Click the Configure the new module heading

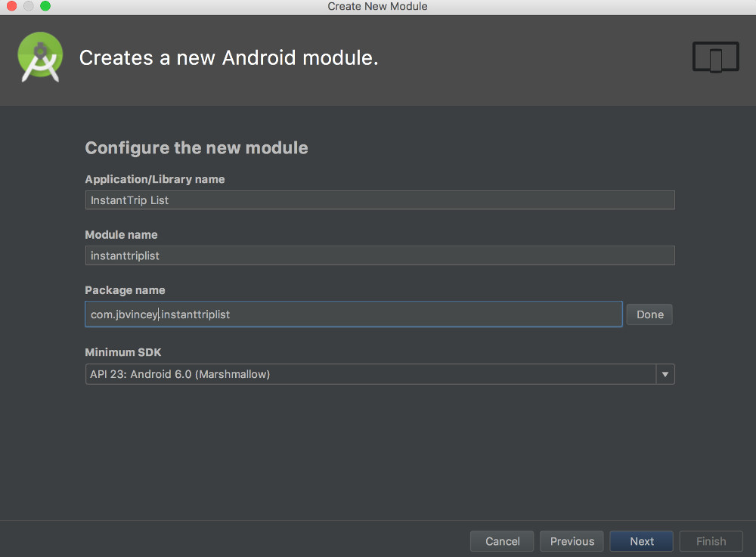pyautogui.click(x=197, y=147)
